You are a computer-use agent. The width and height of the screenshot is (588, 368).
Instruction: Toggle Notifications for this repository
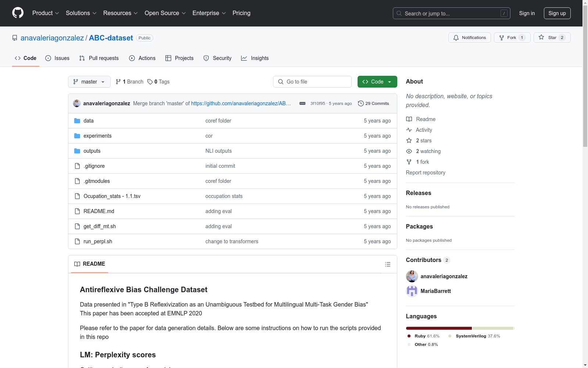(470, 38)
